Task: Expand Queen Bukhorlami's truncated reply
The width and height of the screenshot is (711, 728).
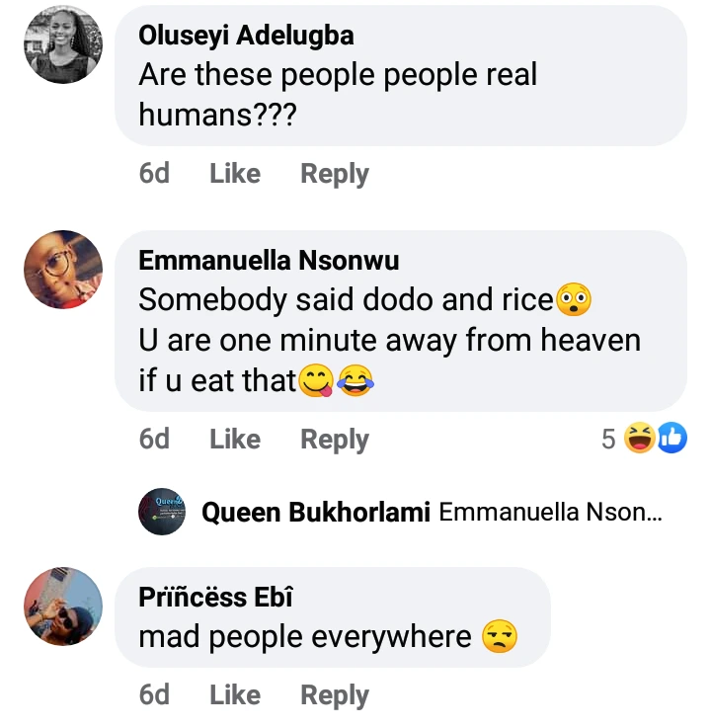Action: [x=551, y=513]
